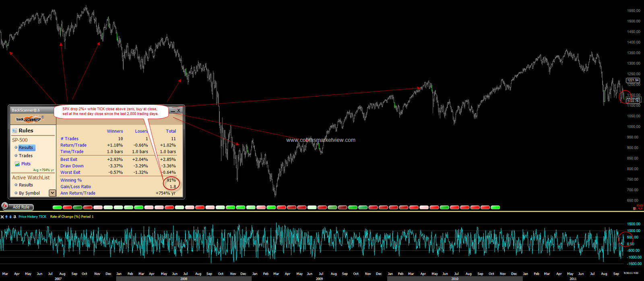Click the last green pill in rule row
Screen dimensions: 644x281
[495, 207]
